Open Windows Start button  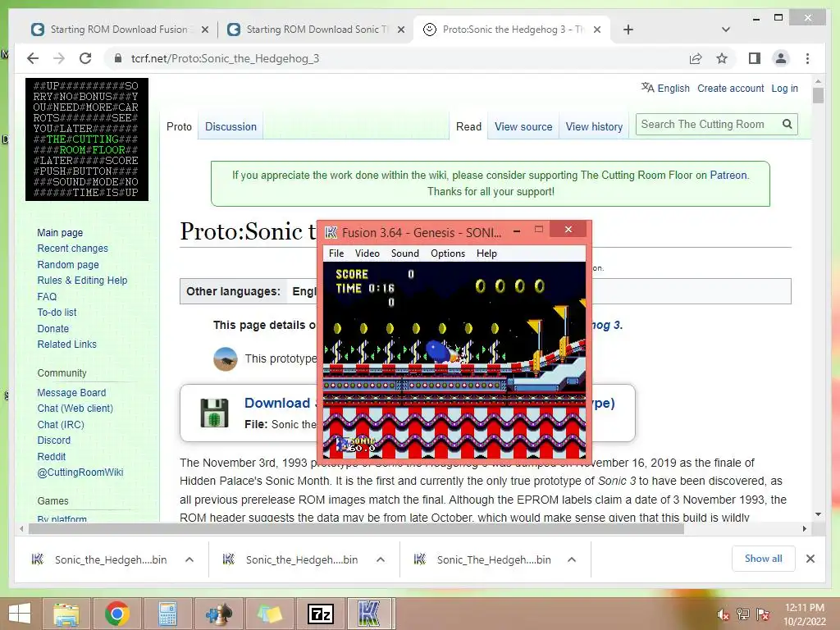coord(20,614)
